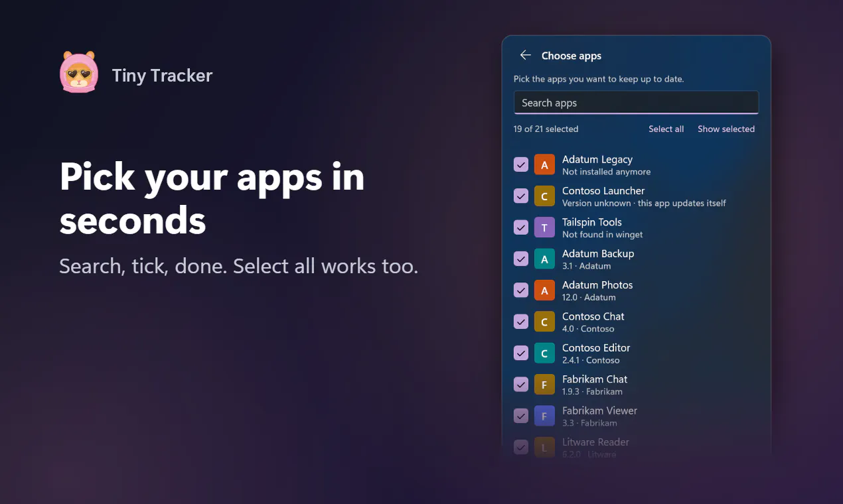Click the Contoso Chat C icon

click(x=544, y=322)
